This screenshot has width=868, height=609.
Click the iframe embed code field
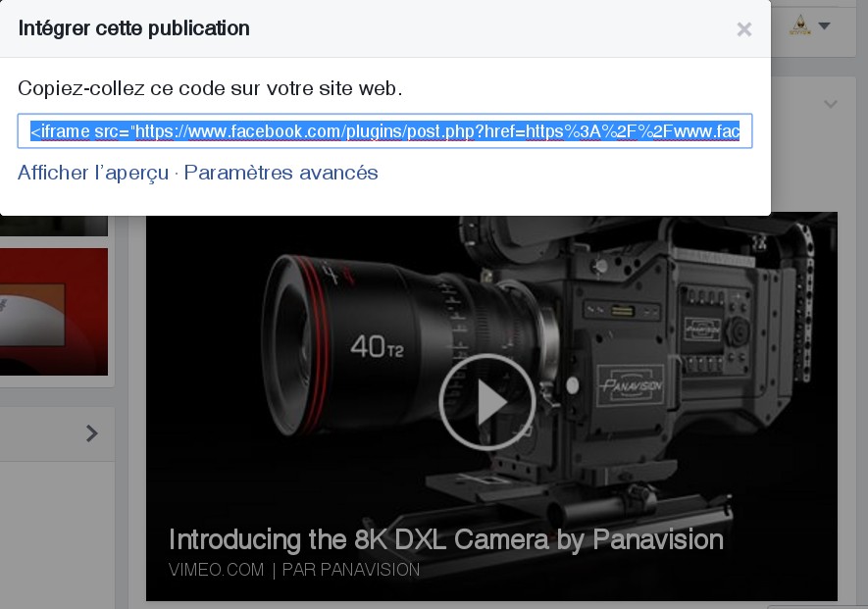384,131
